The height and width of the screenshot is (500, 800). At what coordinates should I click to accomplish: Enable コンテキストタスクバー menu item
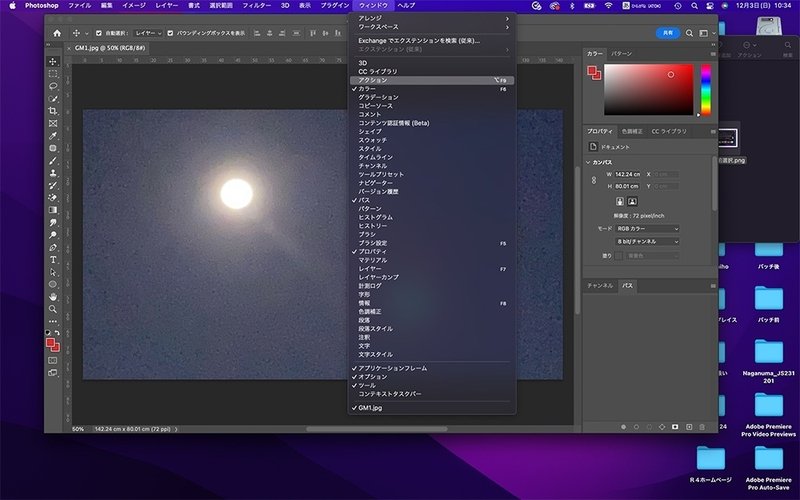pyautogui.click(x=432, y=394)
